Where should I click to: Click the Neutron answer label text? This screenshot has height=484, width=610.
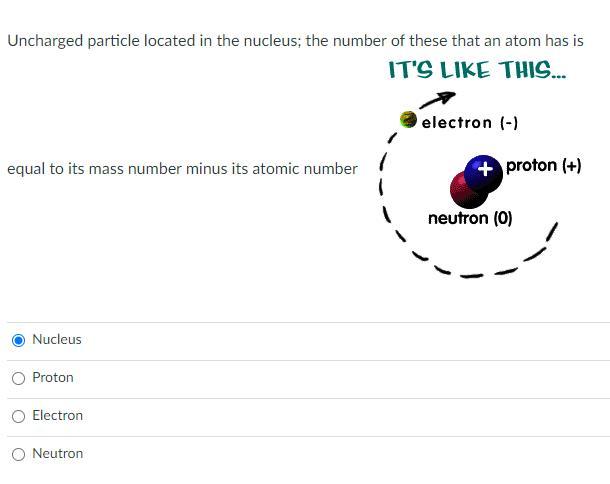click(x=57, y=454)
